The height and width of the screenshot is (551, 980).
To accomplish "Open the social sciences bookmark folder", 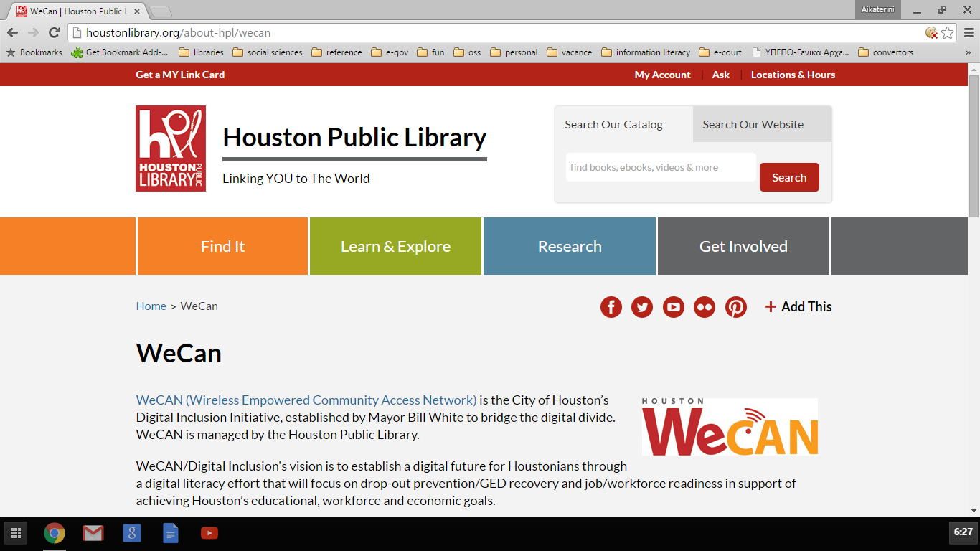I will [x=267, y=52].
